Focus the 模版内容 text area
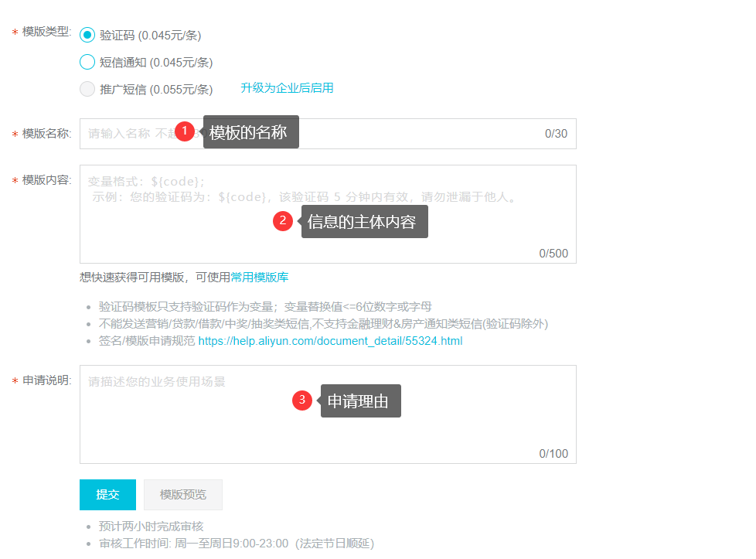The width and height of the screenshot is (756, 559). pyautogui.click(x=328, y=214)
